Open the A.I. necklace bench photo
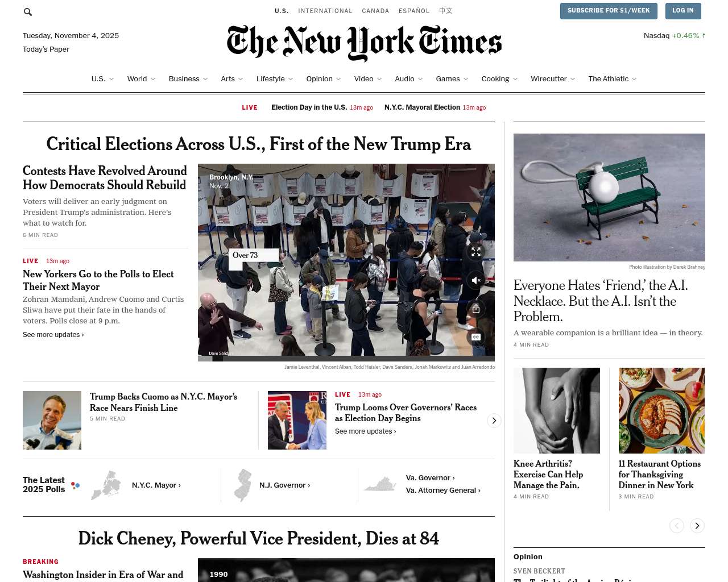Image resolution: width=728 pixels, height=582 pixels. pyautogui.click(x=609, y=197)
